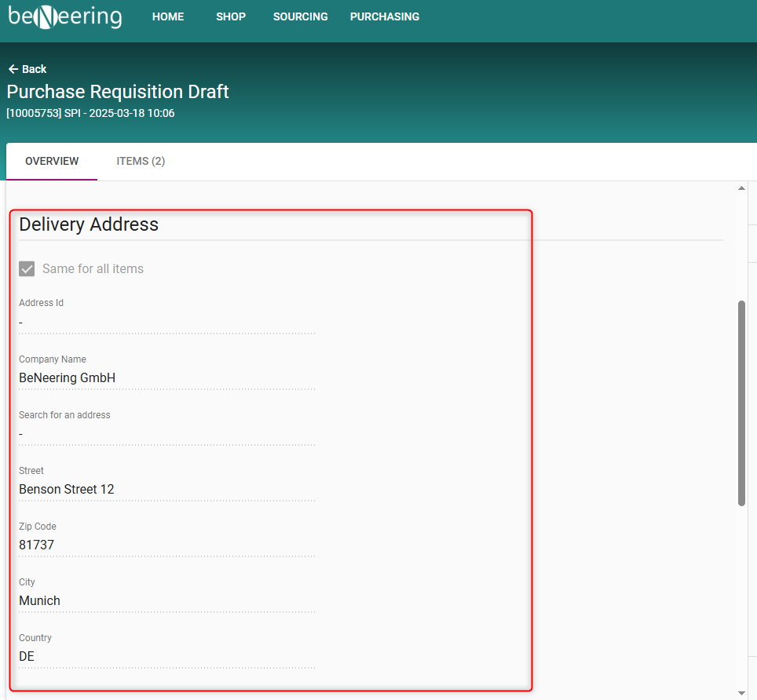Click the beNeering logo
757x700 pixels.
(65, 16)
